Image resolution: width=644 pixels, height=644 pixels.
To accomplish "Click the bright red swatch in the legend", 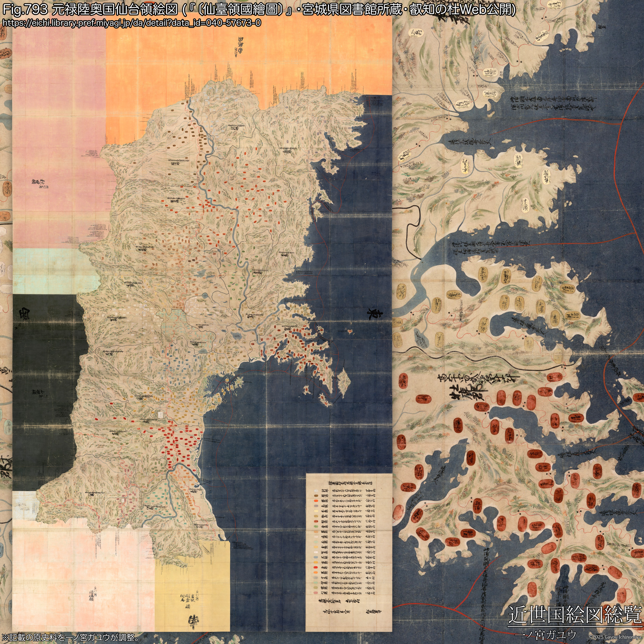I will (x=316, y=567).
